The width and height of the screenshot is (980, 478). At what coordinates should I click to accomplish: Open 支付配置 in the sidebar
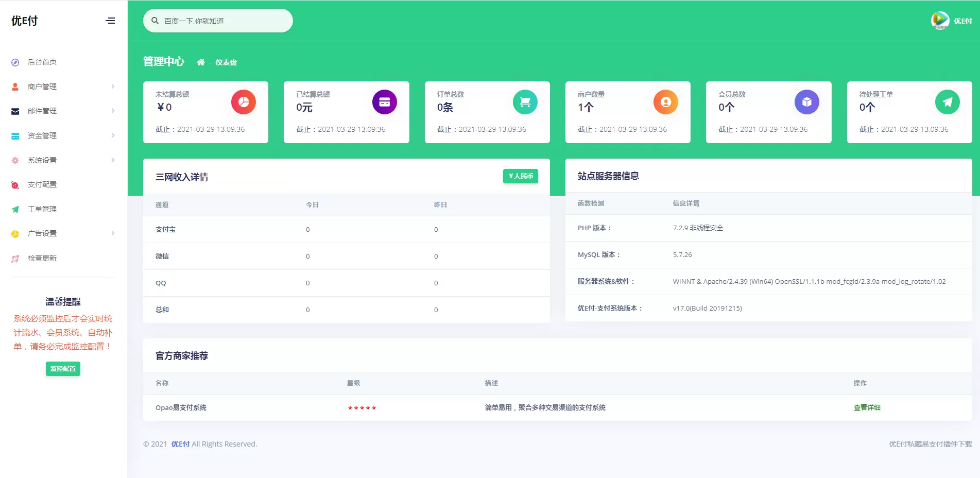pyautogui.click(x=42, y=184)
